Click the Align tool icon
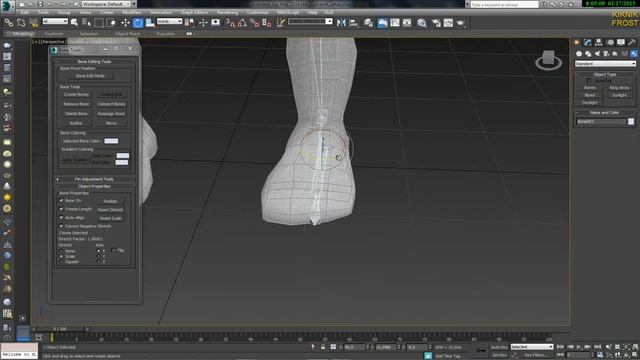Image resolution: width=640 pixels, height=360 pixels. tap(353, 23)
